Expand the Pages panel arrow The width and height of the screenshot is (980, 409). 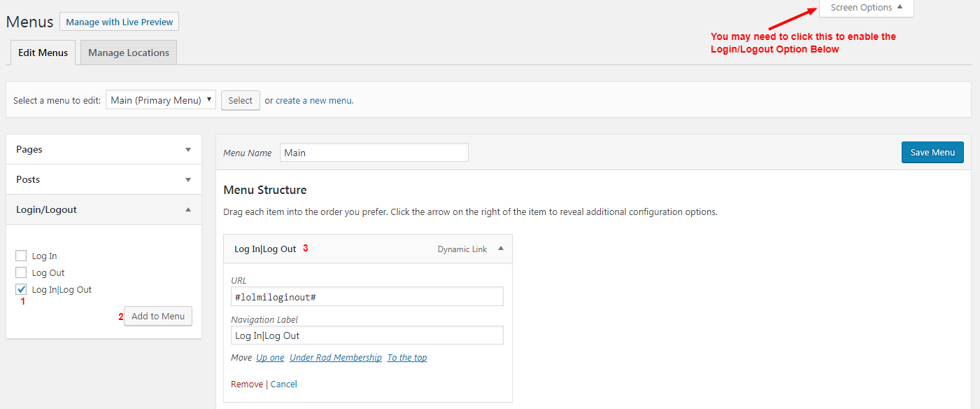tap(187, 150)
